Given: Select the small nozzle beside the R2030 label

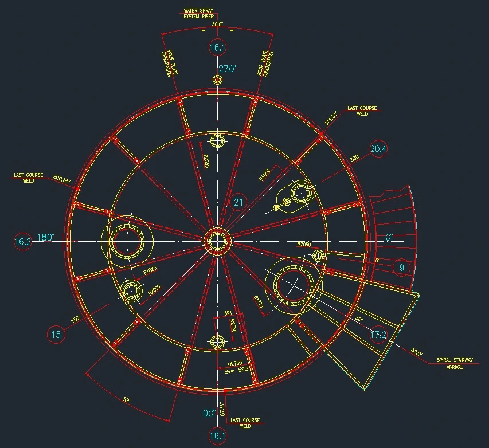Looking at the screenshot, I should point(217,140).
